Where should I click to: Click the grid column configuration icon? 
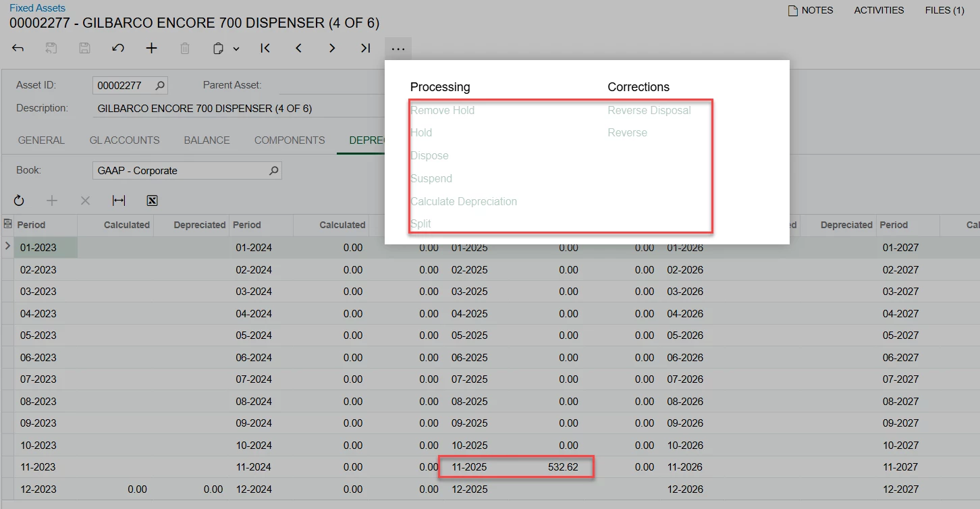pos(7,224)
